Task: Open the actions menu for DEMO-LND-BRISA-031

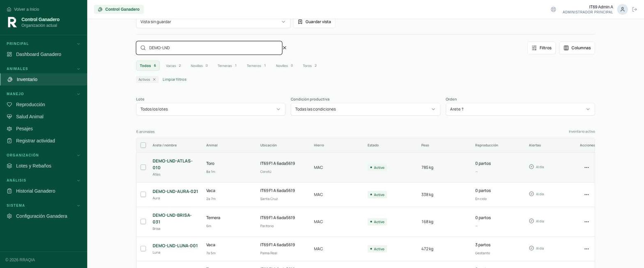Action: pos(586,222)
